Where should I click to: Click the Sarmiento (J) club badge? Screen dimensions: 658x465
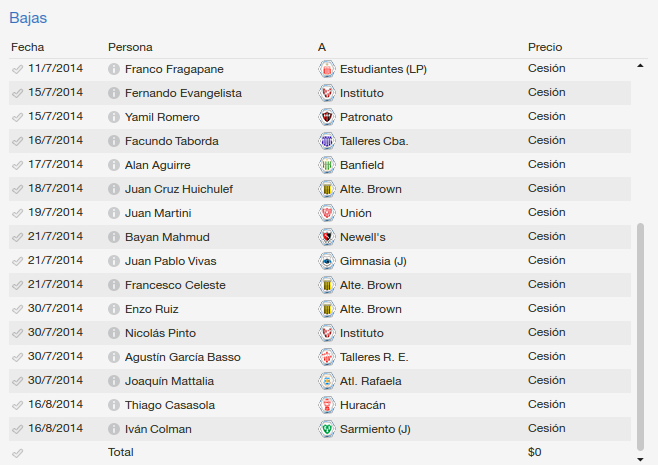click(327, 429)
